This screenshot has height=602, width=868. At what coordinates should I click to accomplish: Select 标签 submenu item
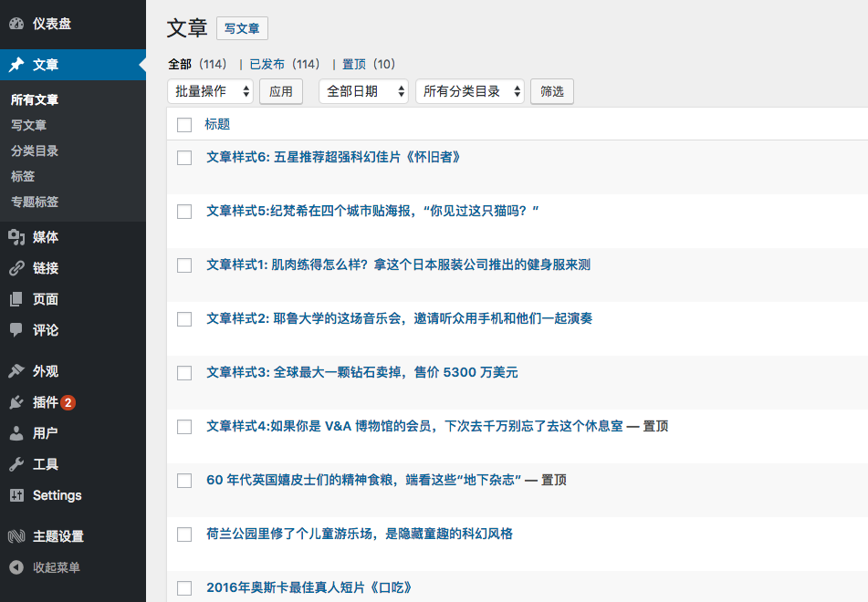(23, 176)
